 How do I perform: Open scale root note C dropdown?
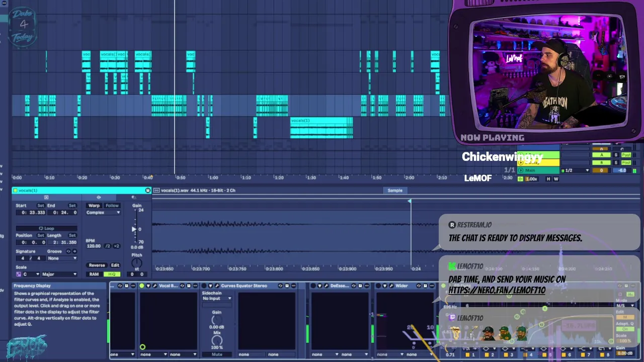point(31,275)
